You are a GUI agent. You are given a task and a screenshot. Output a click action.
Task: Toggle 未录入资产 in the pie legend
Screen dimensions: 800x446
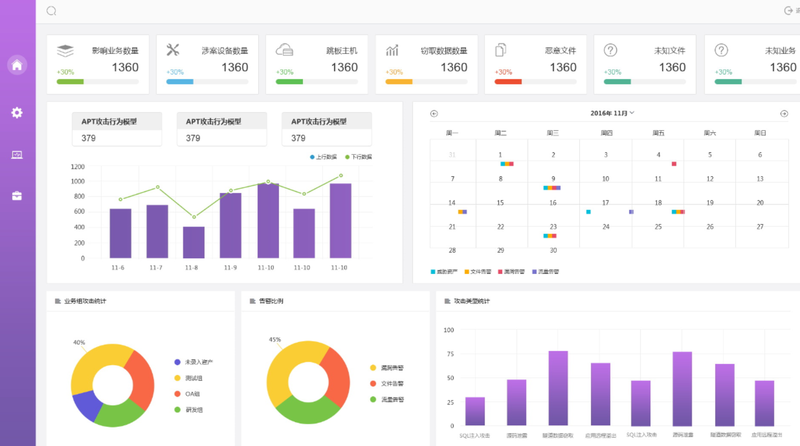point(193,362)
